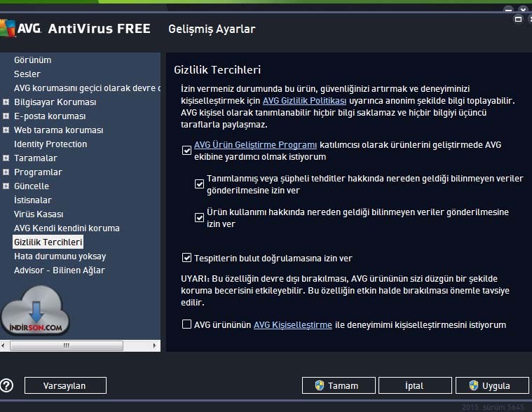
Task: Maximize the Gelişmiş Ayarlar window
Action: pyautogui.click(x=518, y=20)
